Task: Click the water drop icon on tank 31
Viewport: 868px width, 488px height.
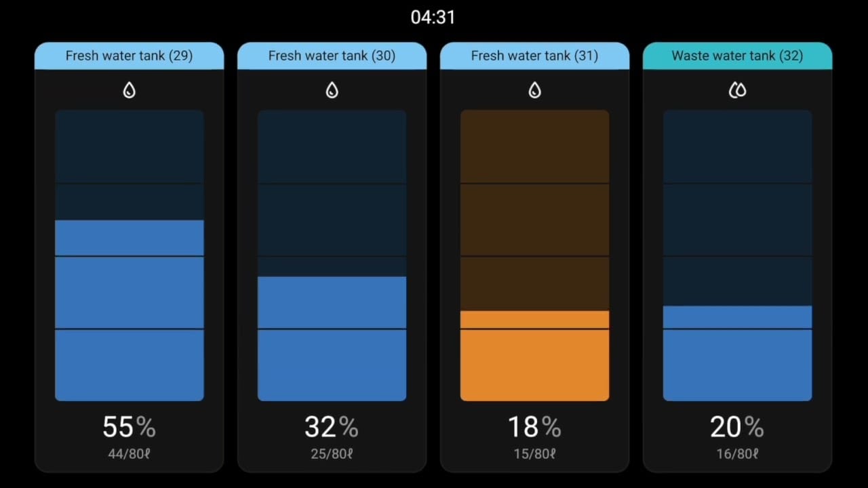Action: point(534,90)
